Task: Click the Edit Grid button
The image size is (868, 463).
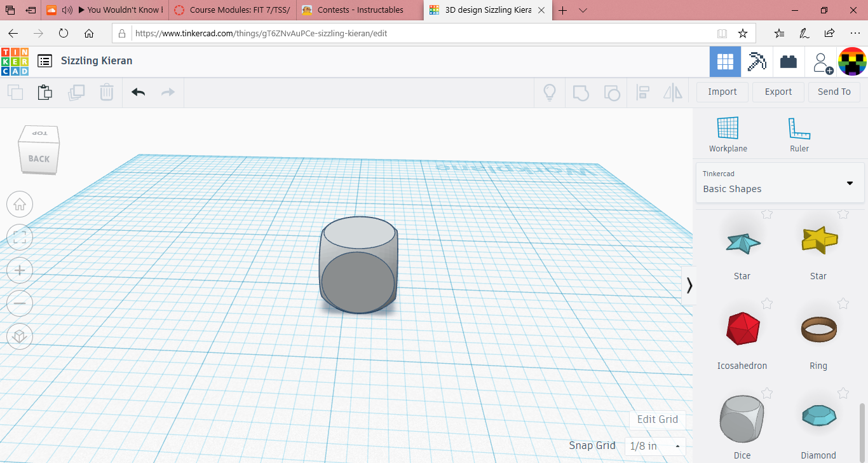Action: [x=658, y=419]
